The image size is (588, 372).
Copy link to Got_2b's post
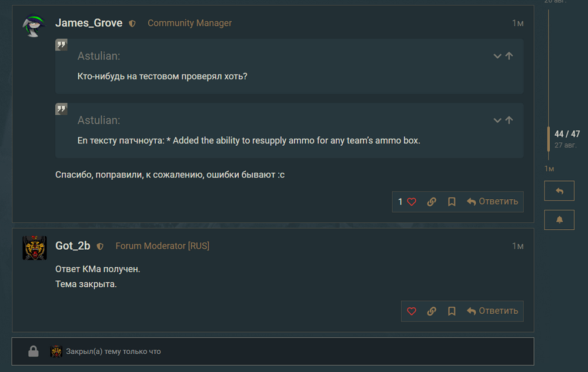click(x=432, y=311)
